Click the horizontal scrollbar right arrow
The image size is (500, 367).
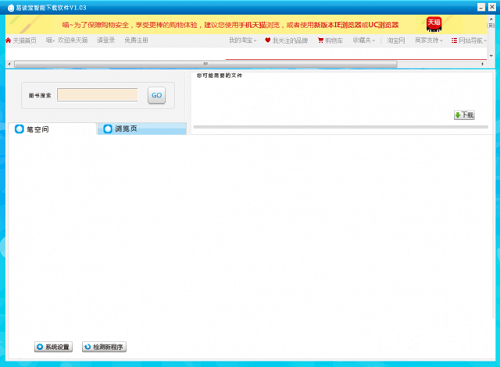pos(483,64)
